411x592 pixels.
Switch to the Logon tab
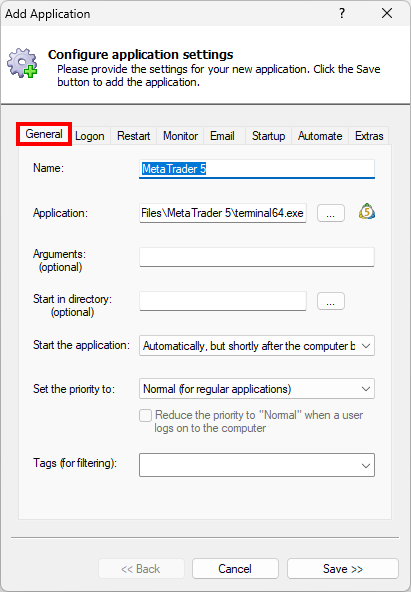click(x=90, y=136)
